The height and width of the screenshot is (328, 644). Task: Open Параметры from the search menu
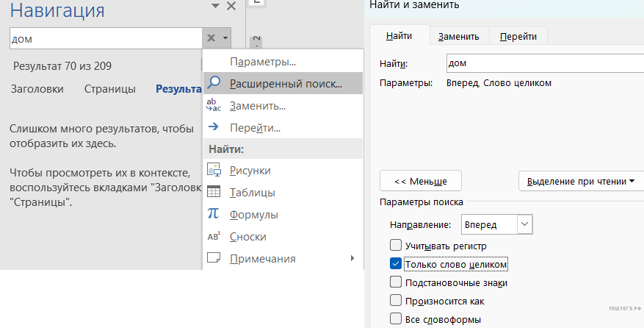[x=262, y=61]
